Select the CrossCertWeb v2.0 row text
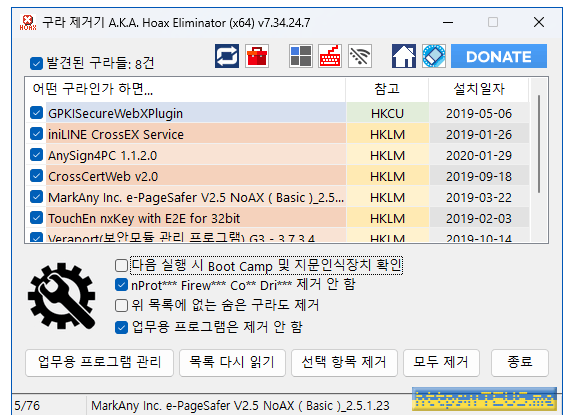The image size is (578, 415). [x=103, y=177]
